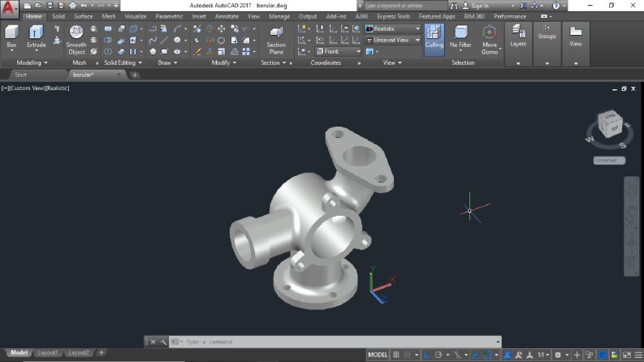Screen dimensions: 644x362
Task: Toggle Ortho mode in status bar
Action: (426, 355)
